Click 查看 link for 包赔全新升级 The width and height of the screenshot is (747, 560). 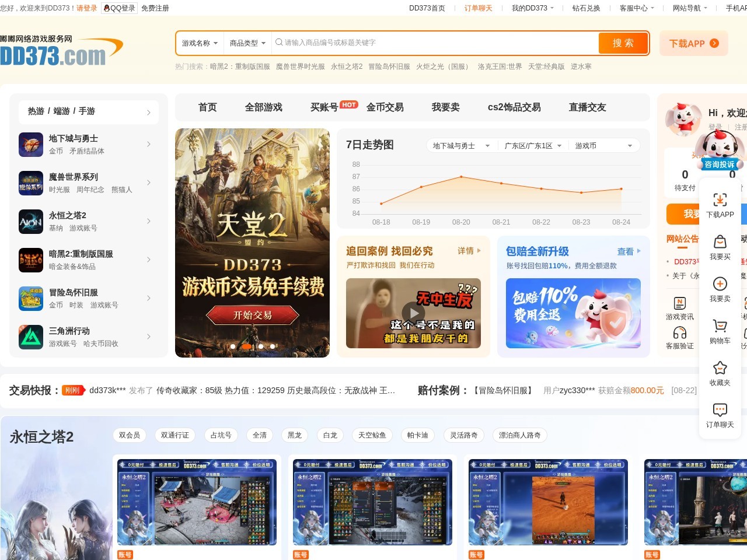(629, 251)
